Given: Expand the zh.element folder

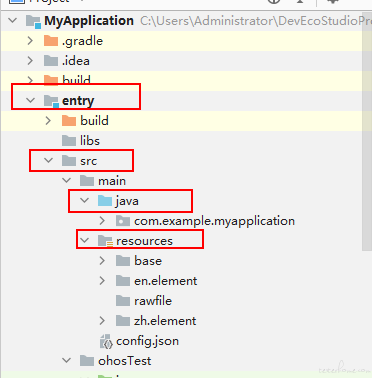Looking at the screenshot, I should [102, 321].
